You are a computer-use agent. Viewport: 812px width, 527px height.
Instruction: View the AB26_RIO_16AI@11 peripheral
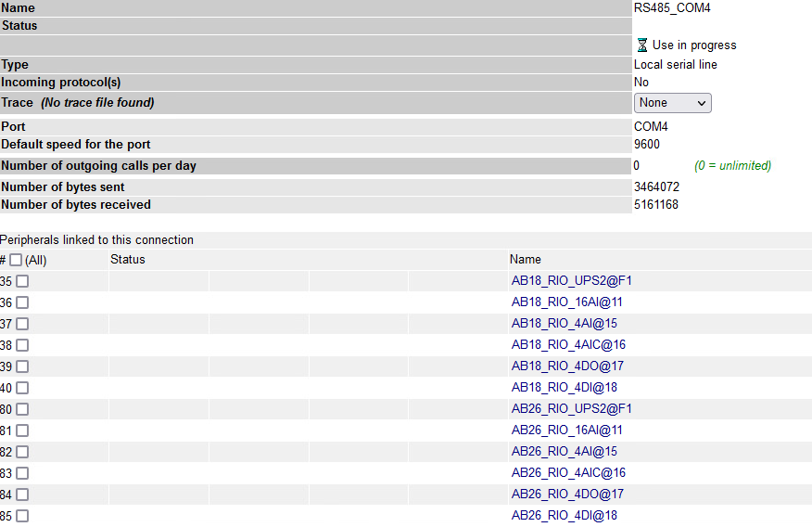[566, 430]
